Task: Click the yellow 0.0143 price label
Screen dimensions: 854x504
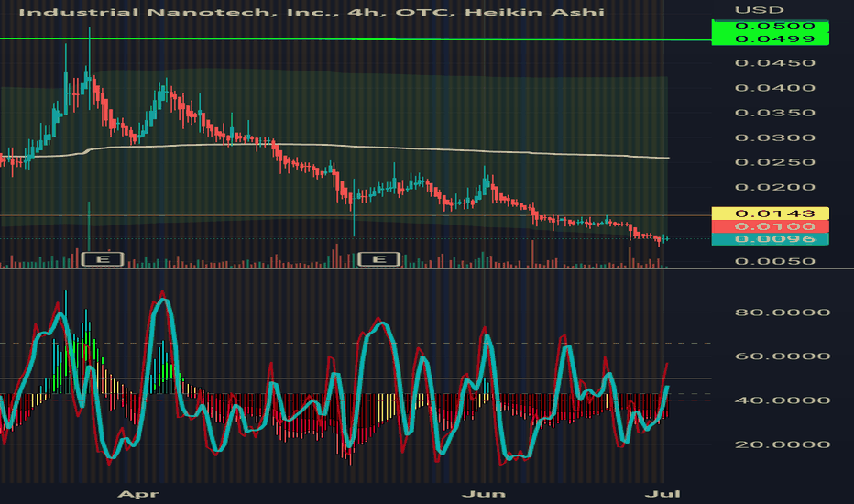Action: tap(770, 213)
